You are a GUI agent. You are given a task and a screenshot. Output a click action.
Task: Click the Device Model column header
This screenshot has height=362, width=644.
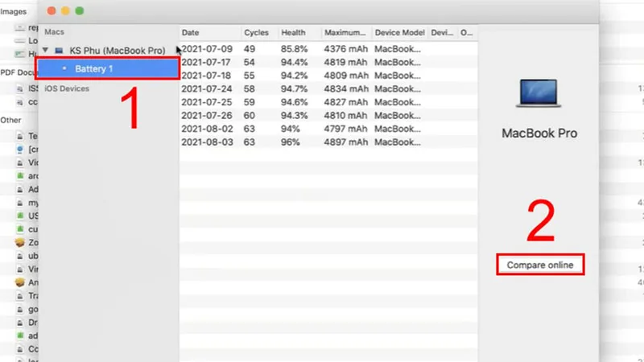pos(399,32)
